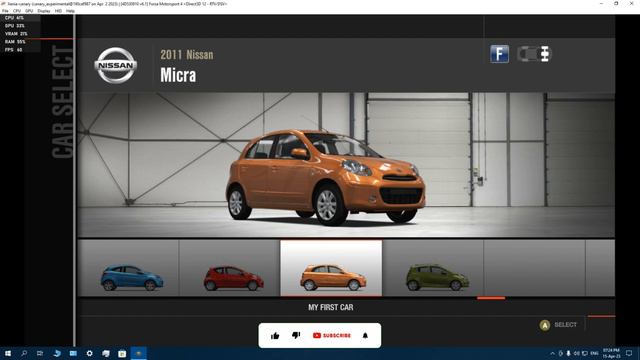
Task: Open the Mail app taskbar icon
Action: 73,353
